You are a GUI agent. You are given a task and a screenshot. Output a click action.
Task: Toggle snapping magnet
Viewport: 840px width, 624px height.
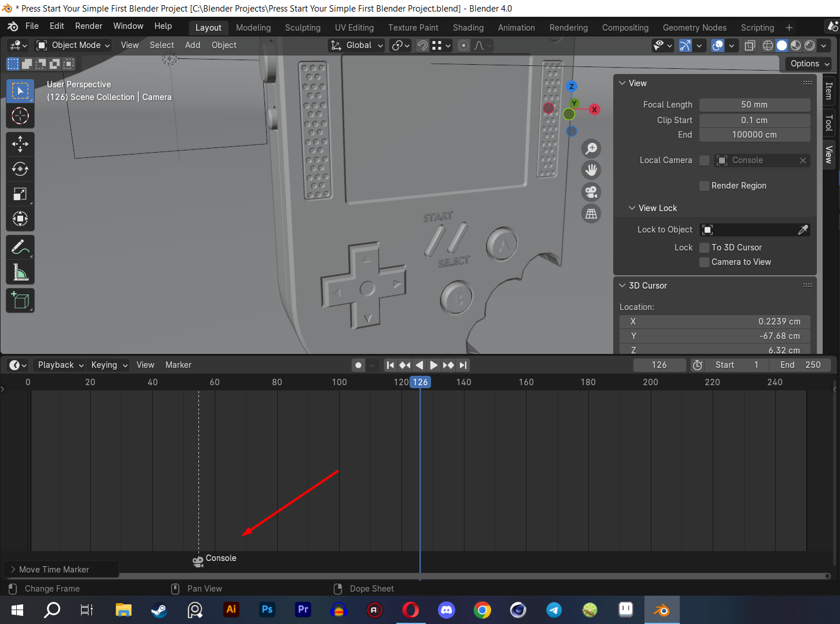pyautogui.click(x=423, y=45)
